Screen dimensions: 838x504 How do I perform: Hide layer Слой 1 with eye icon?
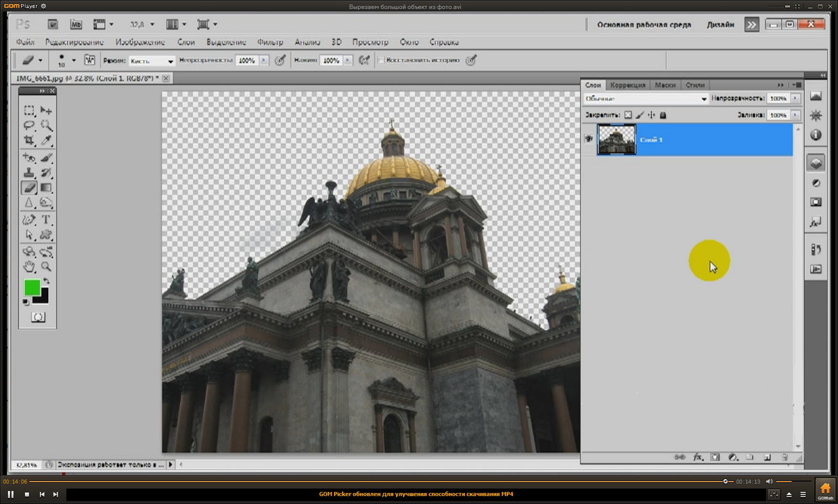[x=589, y=139]
